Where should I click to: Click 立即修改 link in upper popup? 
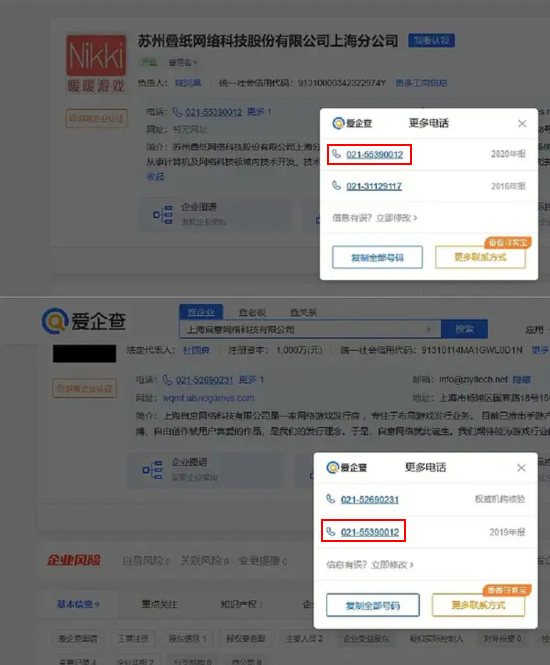click(396, 218)
